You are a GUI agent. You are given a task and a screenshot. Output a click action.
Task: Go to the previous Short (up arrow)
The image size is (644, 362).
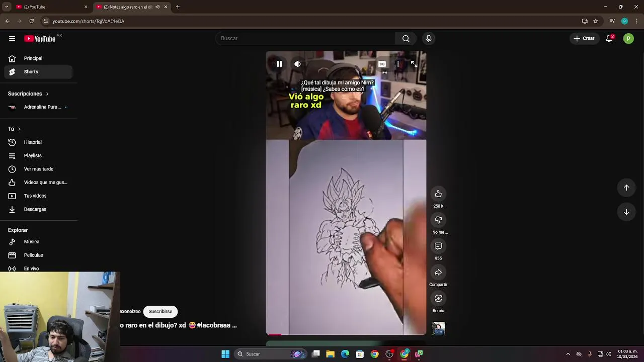(x=626, y=188)
